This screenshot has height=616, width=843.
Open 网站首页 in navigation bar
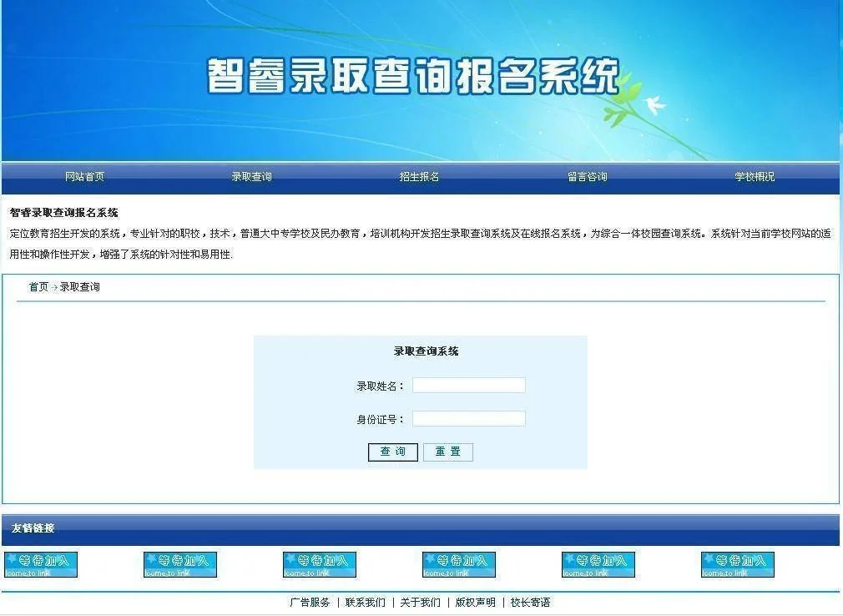[85, 177]
